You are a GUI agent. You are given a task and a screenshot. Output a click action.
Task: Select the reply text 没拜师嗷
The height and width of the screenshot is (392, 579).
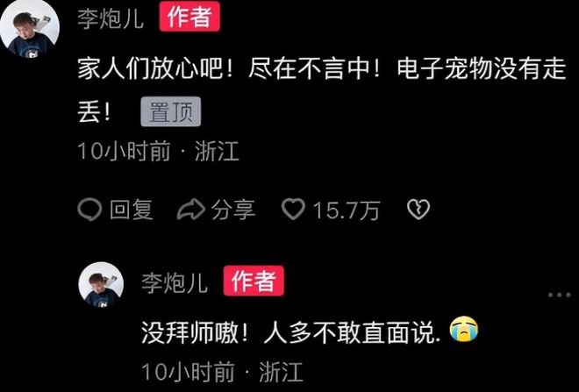click(x=190, y=332)
